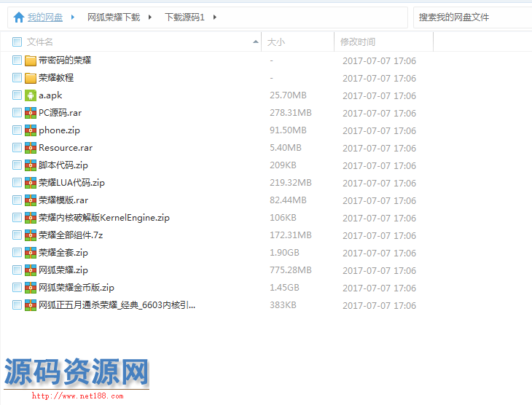The height and width of the screenshot is (405, 532).
Task: Open the file name Resource.rar
Action: point(66,148)
